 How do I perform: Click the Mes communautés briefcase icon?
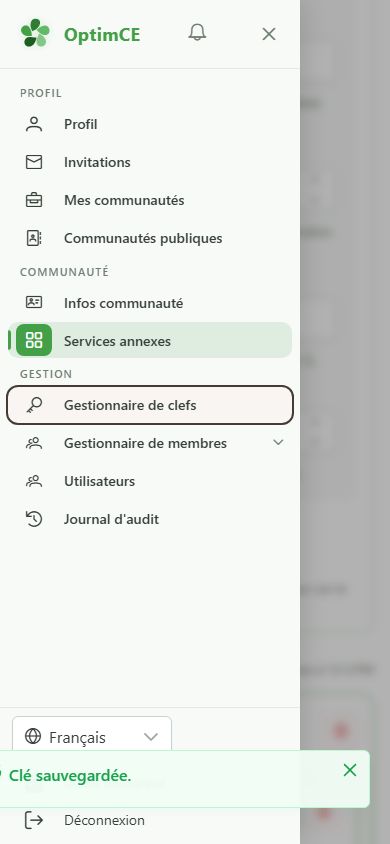click(x=34, y=200)
